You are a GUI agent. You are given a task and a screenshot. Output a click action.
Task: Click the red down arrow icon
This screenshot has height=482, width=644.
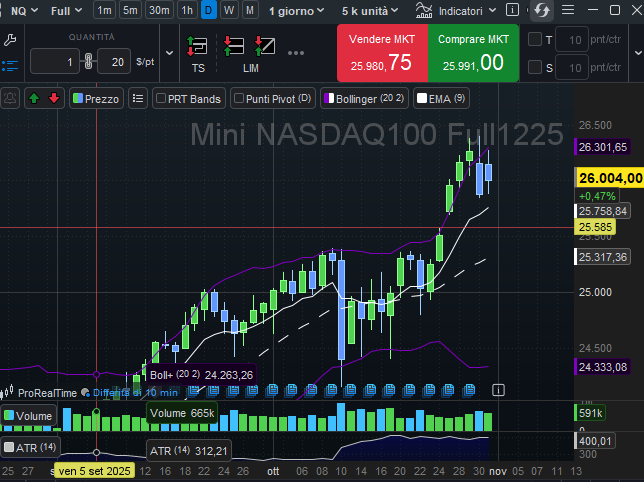coord(54,99)
